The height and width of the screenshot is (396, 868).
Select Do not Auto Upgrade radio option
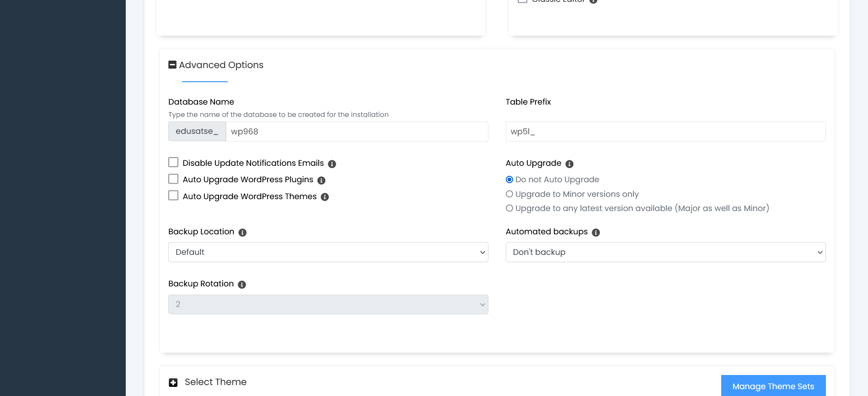[509, 180]
